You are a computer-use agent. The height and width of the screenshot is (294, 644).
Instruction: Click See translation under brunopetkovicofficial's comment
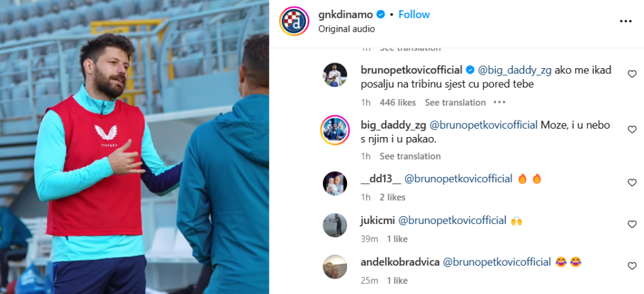(455, 102)
